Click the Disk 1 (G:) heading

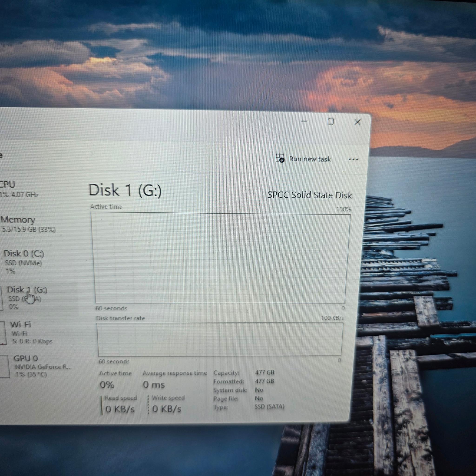[125, 190]
